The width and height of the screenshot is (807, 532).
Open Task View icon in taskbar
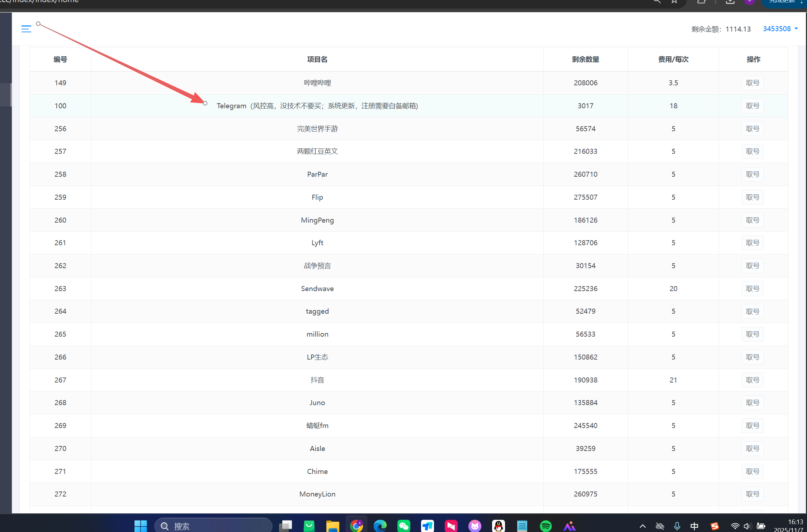pyautogui.click(x=285, y=526)
